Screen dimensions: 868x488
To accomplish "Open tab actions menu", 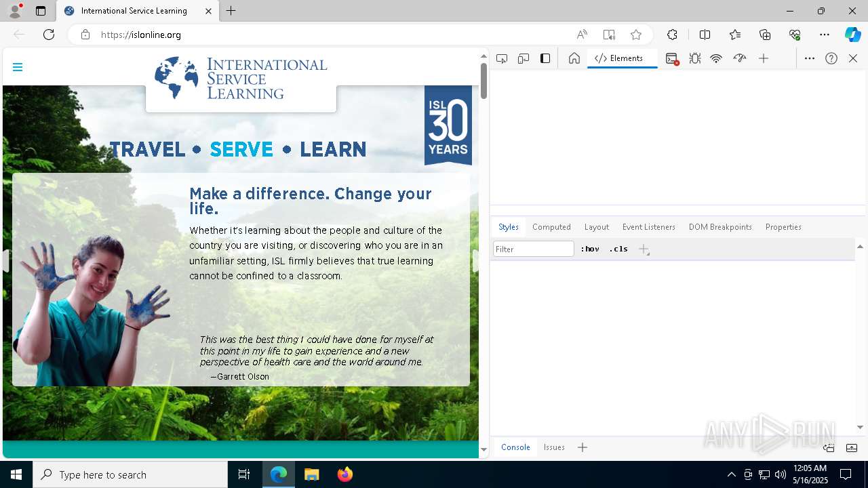I will coord(41,11).
